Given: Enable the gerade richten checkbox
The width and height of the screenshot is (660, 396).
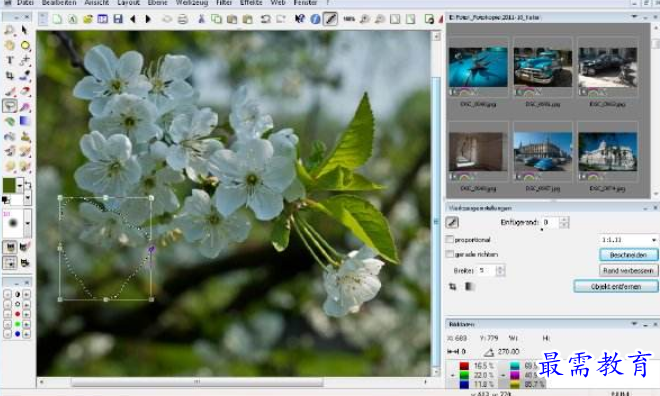Looking at the screenshot, I should (450, 254).
